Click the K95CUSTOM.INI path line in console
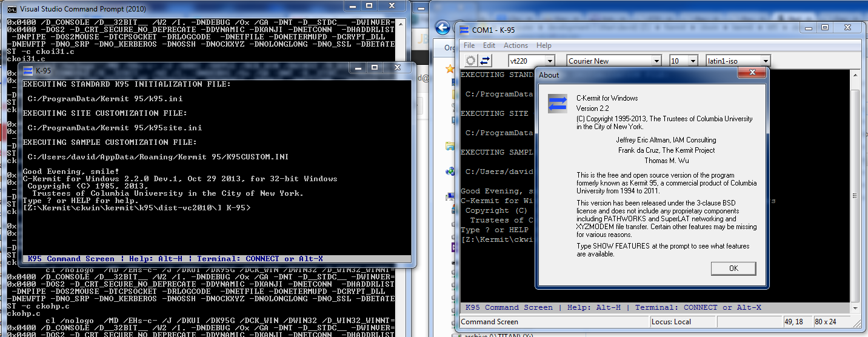Viewport: 868px width, 337px height. point(158,157)
